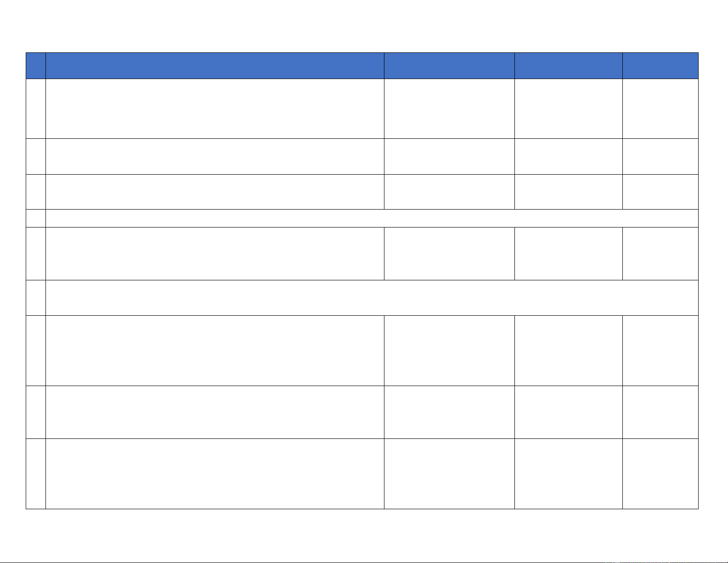The width and height of the screenshot is (728, 563).
Task: Click the taller second merged full-width row
Action: [x=371, y=297]
